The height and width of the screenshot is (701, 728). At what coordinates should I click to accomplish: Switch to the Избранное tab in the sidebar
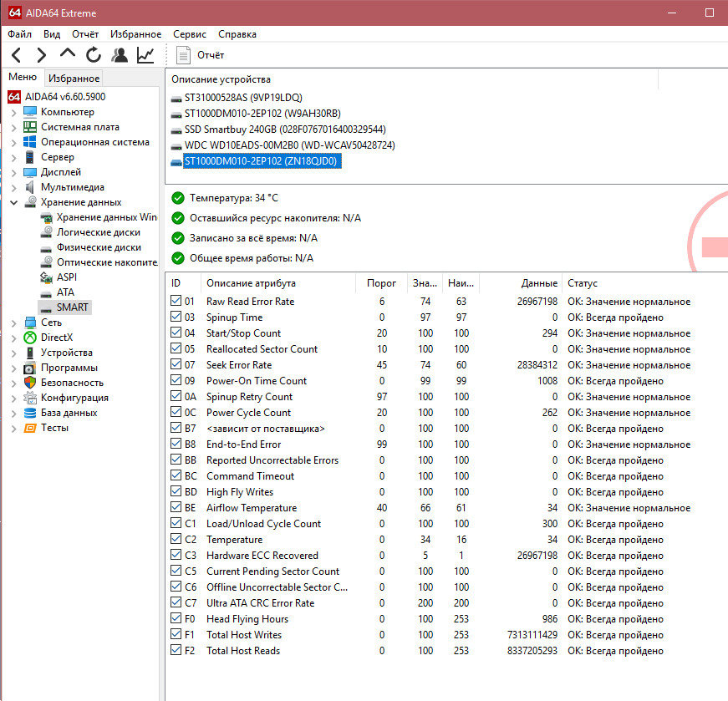(74, 78)
